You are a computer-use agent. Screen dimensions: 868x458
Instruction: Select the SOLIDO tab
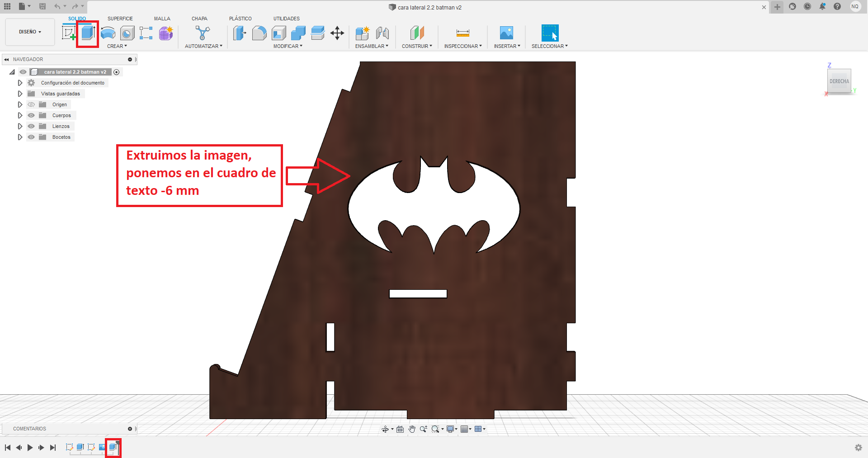point(77,19)
